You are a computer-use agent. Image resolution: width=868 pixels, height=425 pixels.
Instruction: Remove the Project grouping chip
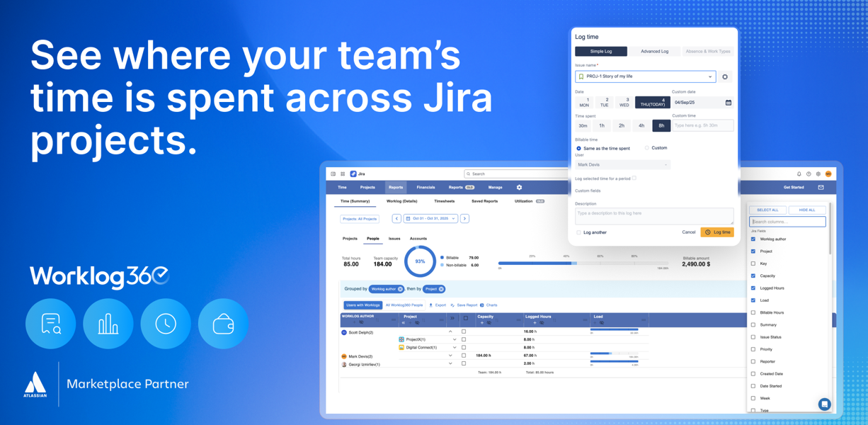pyautogui.click(x=440, y=289)
